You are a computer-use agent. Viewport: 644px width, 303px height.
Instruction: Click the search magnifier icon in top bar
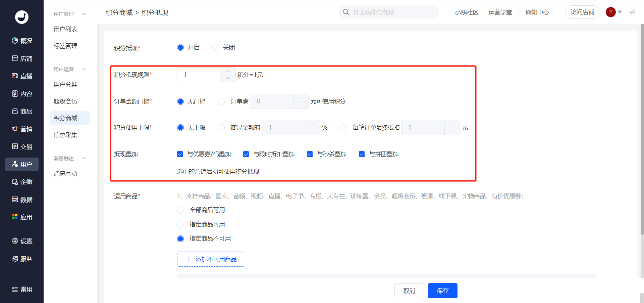(x=346, y=12)
